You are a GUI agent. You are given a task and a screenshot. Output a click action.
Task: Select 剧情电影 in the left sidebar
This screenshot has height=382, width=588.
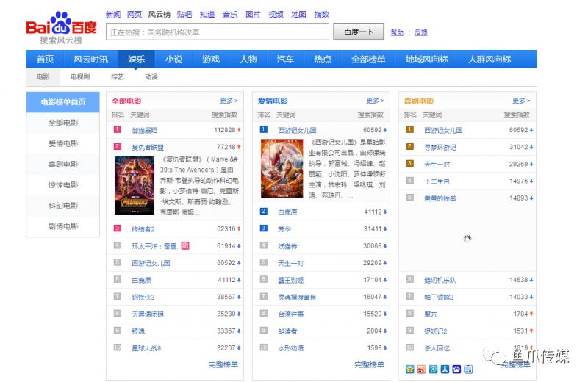pyautogui.click(x=63, y=226)
